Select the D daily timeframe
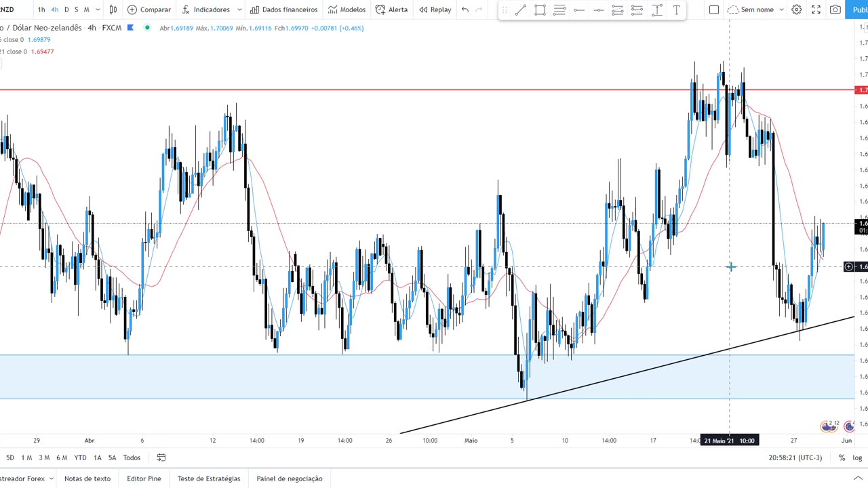Viewport: 868px width, 488px height. tap(66, 9)
